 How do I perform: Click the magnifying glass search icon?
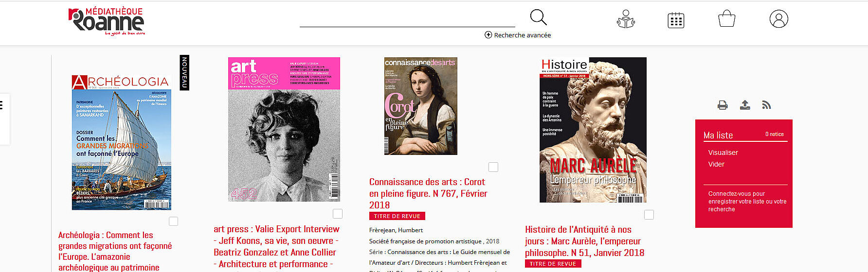[x=538, y=17]
